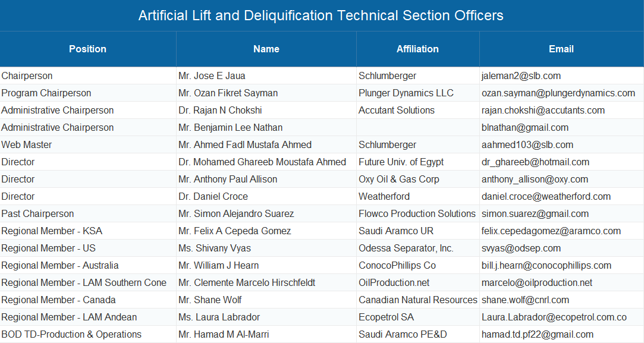Click the name Ms. Shivany Vyas
The height and width of the screenshot is (343, 644).
coord(215,248)
